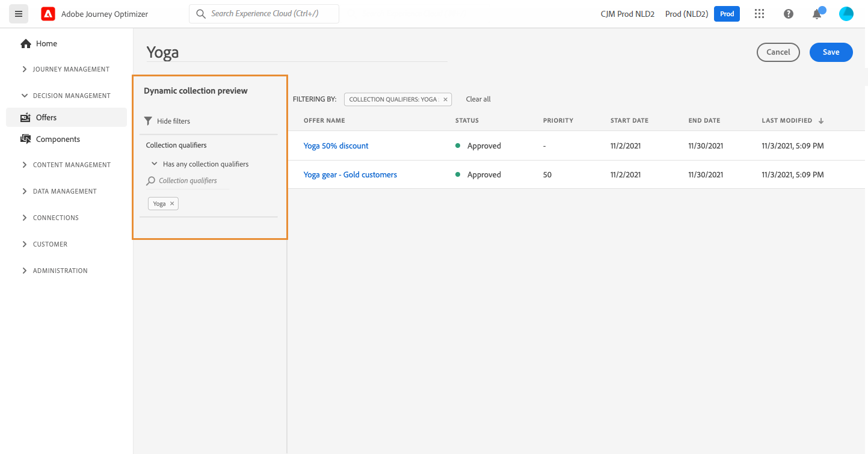View notifications via the bell icon

817,14
